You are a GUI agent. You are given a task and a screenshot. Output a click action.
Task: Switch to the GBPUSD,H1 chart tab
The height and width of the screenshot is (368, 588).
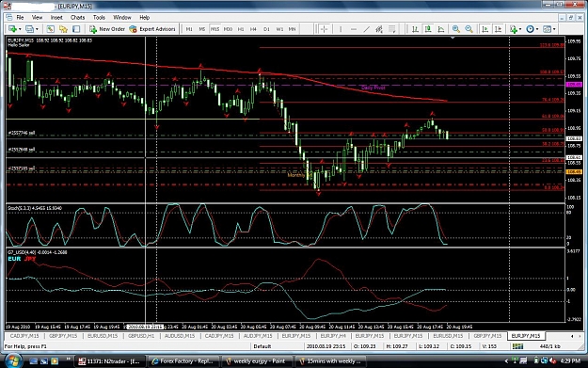coord(141,336)
